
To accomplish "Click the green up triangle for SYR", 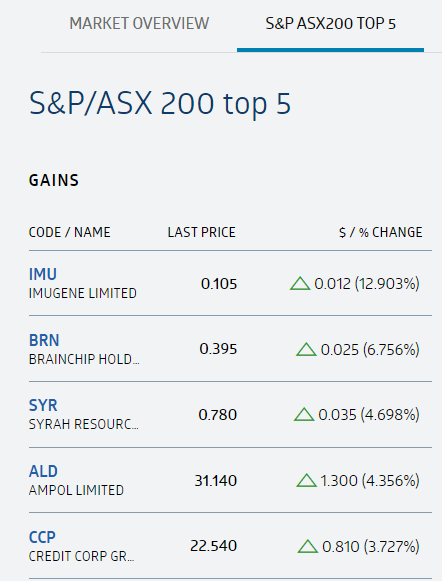I will (x=304, y=415).
